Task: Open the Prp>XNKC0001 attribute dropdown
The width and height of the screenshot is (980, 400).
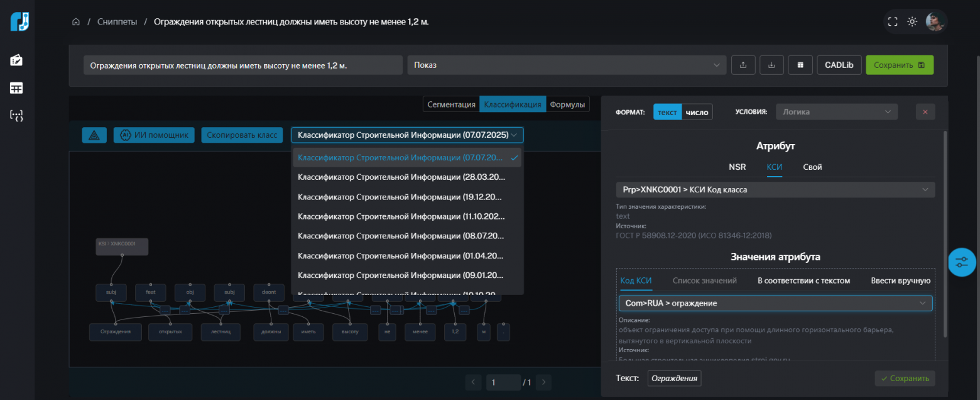Action: (x=775, y=189)
